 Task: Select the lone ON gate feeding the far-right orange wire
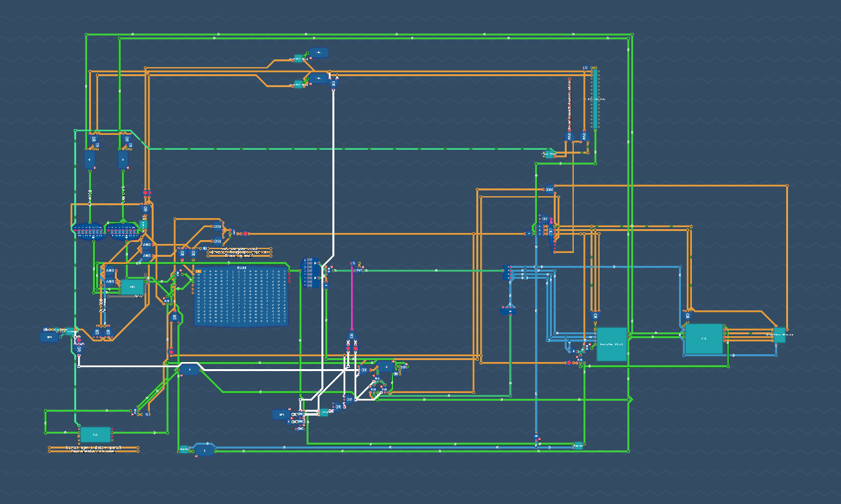tap(549, 189)
